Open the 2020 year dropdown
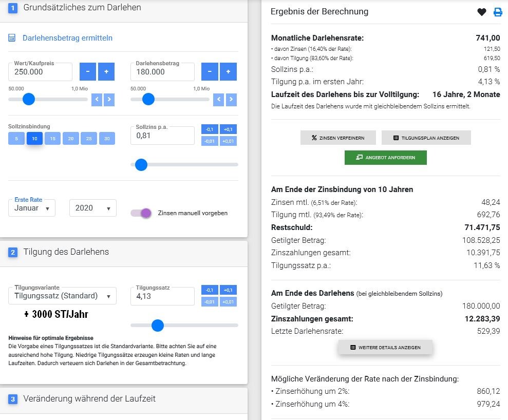 point(93,208)
